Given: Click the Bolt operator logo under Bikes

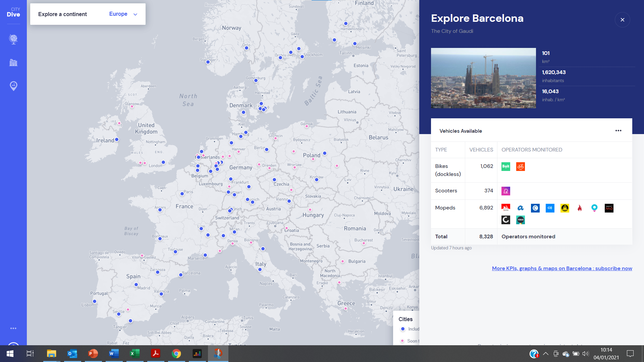Looking at the screenshot, I should [505, 166].
